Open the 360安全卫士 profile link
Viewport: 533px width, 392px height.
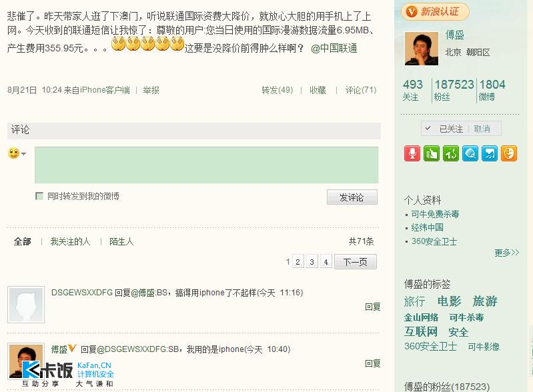point(434,241)
